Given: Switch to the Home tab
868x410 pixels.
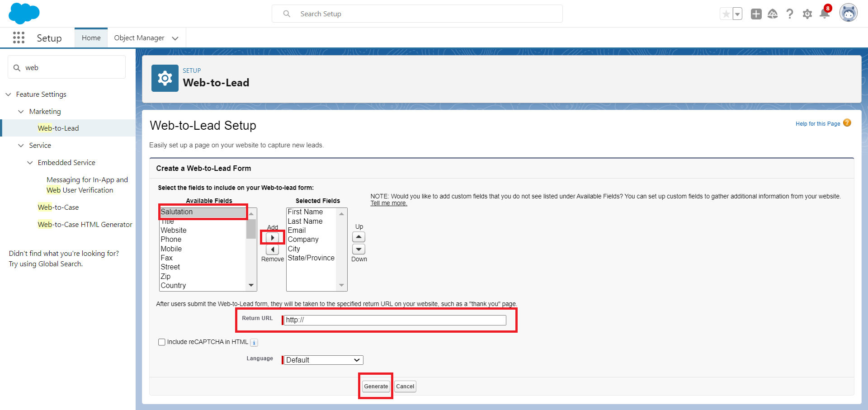Looking at the screenshot, I should 91,38.
